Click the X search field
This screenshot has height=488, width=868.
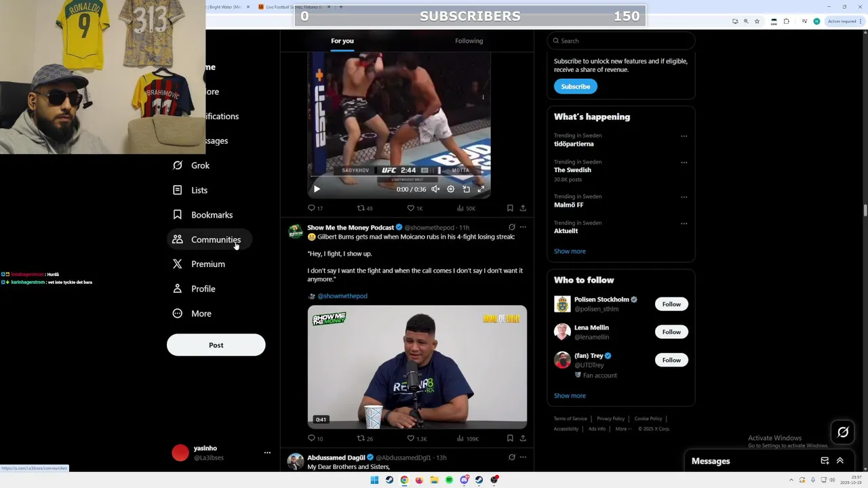621,41
